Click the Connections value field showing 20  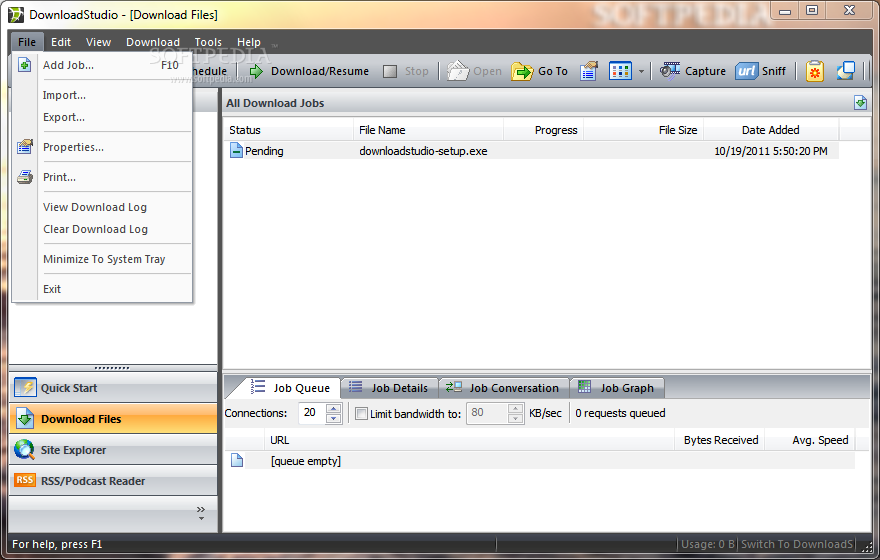coord(311,413)
